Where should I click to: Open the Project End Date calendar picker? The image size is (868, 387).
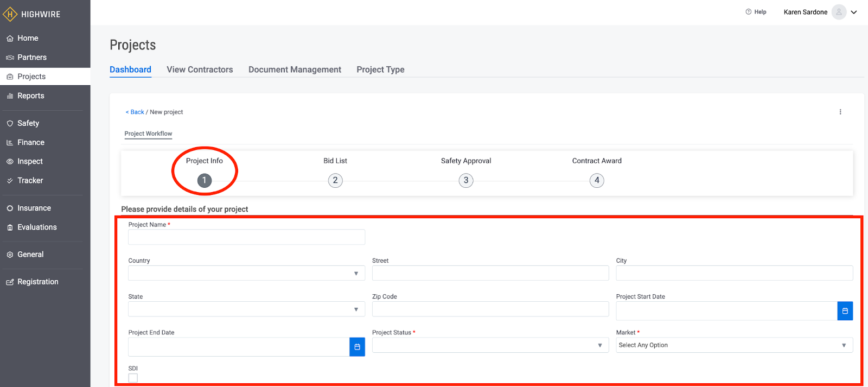pyautogui.click(x=357, y=347)
